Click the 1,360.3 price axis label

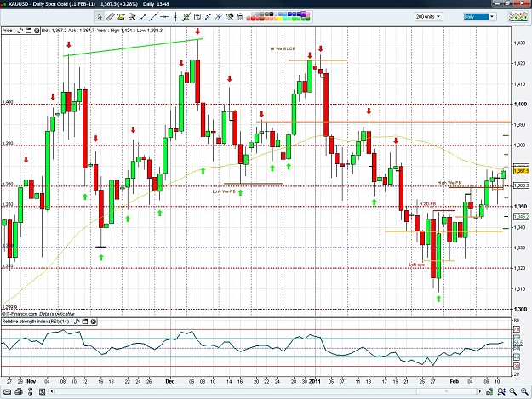(521, 185)
